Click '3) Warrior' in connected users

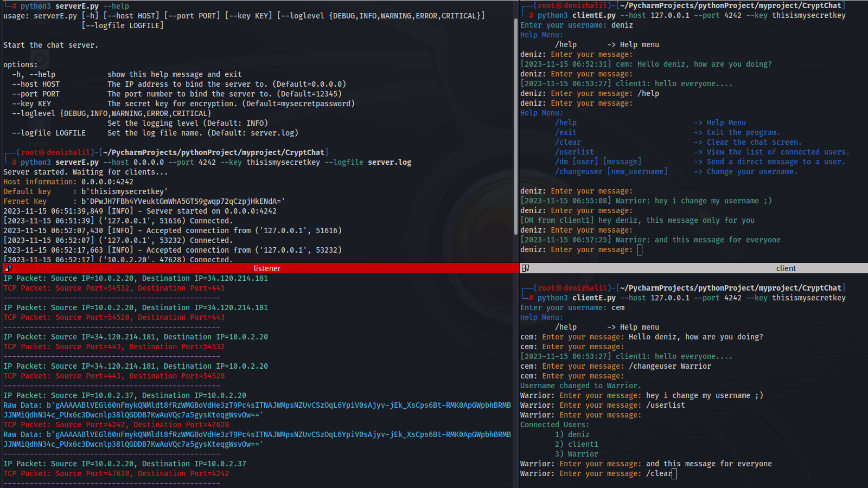[x=577, y=454]
